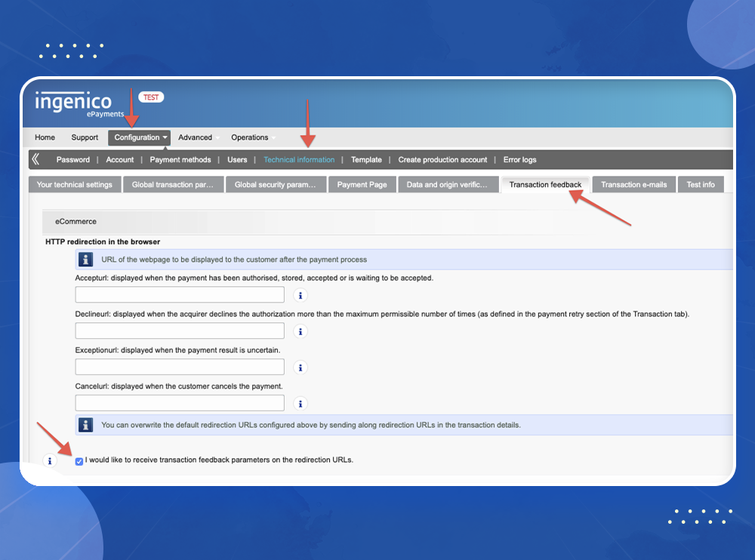This screenshot has width=755, height=560.
Task: Select the Transaction e-mails tab
Action: pyautogui.click(x=633, y=185)
